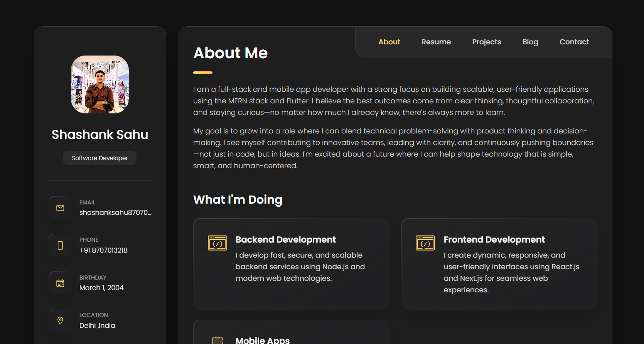Viewport: 644px width, 344px height.
Task: Click the phone icon in sidebar
Action: pyautogui.click(x=60, y=245)
